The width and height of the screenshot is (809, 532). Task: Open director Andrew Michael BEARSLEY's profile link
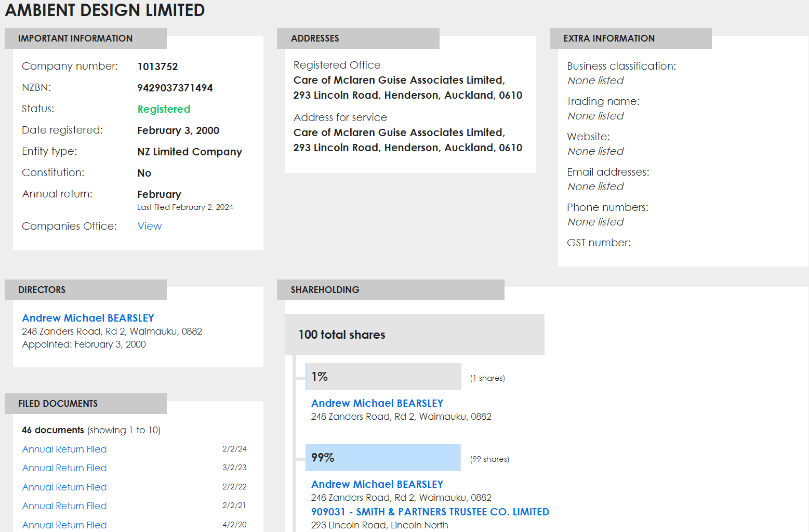click(88, 318)
